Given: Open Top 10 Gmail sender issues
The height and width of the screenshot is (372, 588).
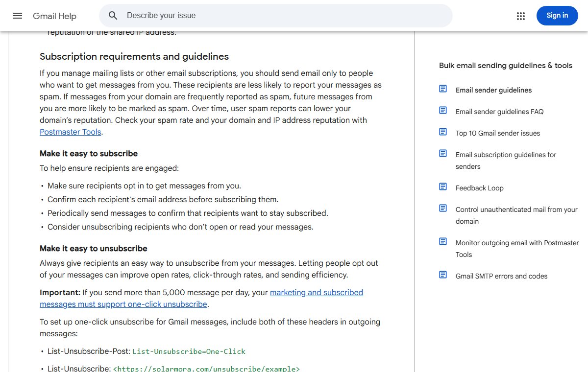Looking at the screenshot, I should click(x=498, y=133).
